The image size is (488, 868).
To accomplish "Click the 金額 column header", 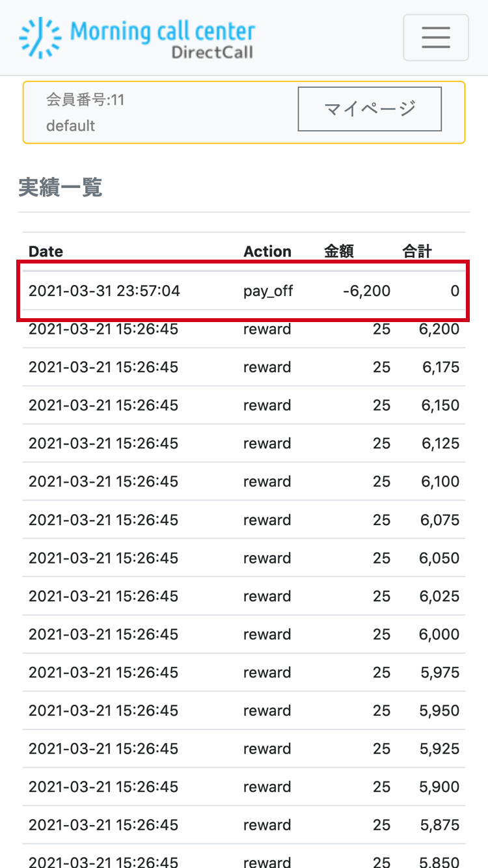I will click(339, 252).
